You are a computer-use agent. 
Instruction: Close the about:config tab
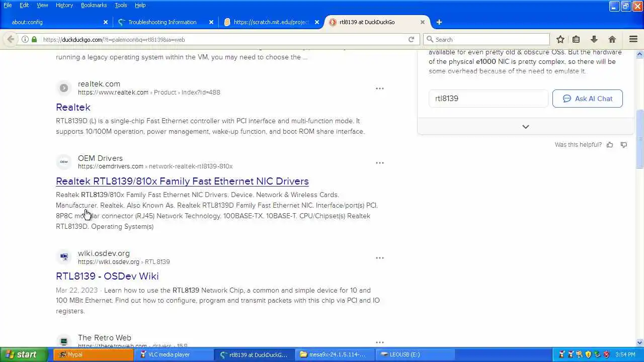point(106,22)
